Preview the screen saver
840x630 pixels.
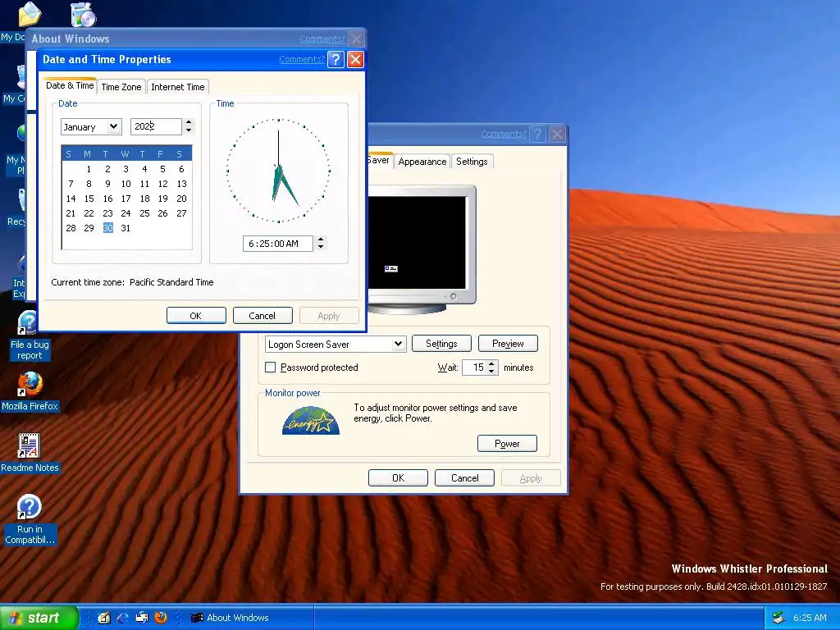[508, 344]
